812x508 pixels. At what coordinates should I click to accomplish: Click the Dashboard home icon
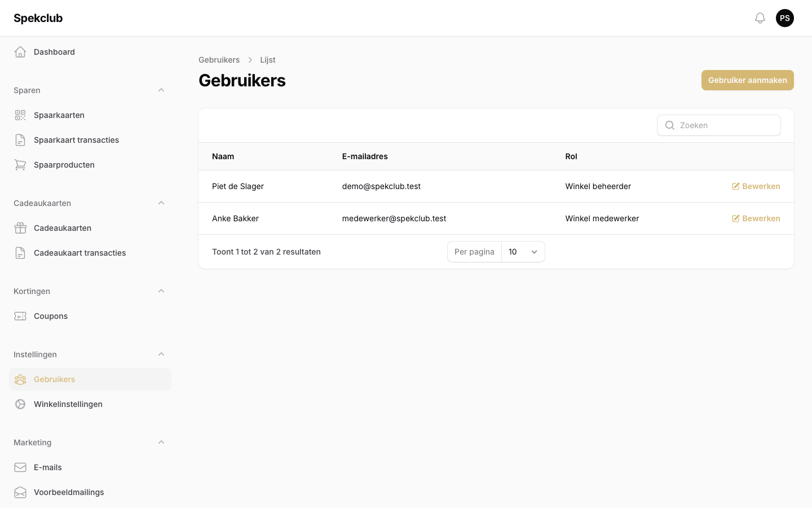click(x=20, y=52)
